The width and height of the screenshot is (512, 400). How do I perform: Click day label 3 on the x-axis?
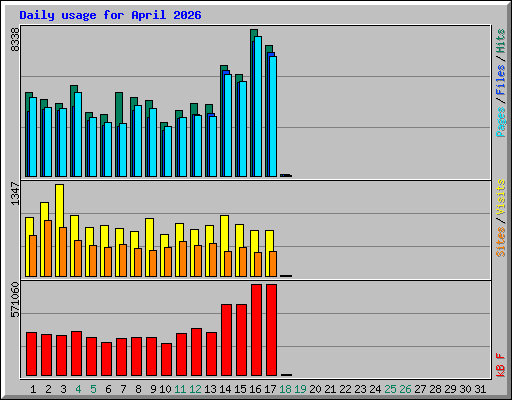click(63, 389)
